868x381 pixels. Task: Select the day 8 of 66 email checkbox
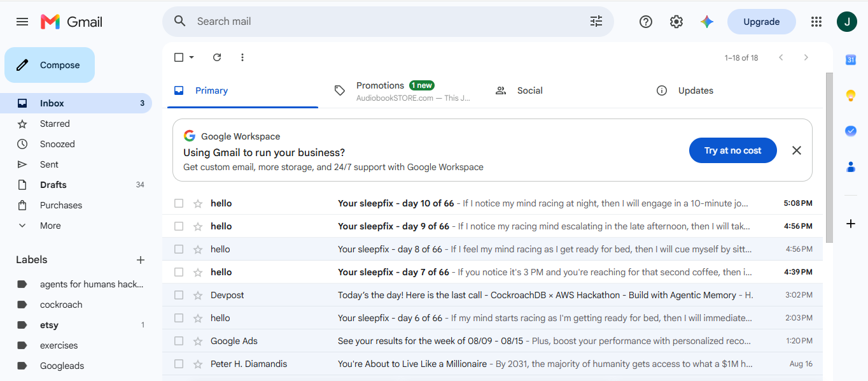point(179,249)
